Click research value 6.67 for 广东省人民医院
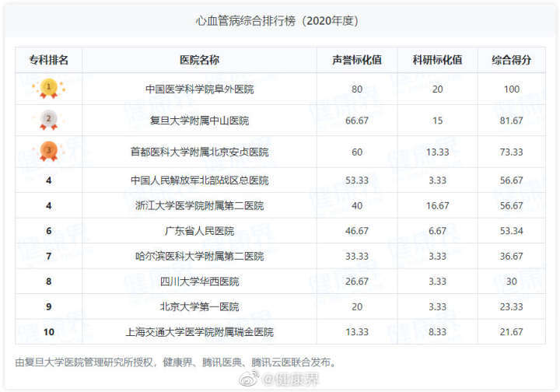This screenshot has height=392, width=560. (x=437, y=231)
